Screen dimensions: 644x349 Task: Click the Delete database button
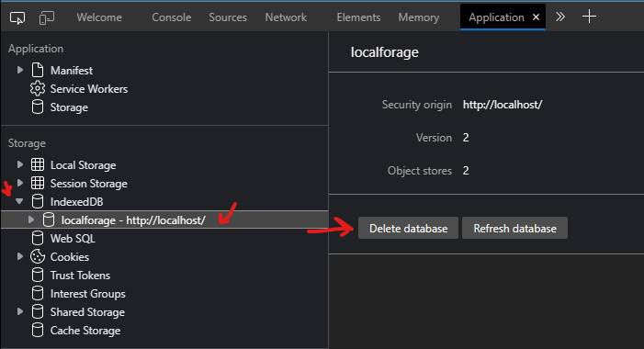[x=408, y=229]
